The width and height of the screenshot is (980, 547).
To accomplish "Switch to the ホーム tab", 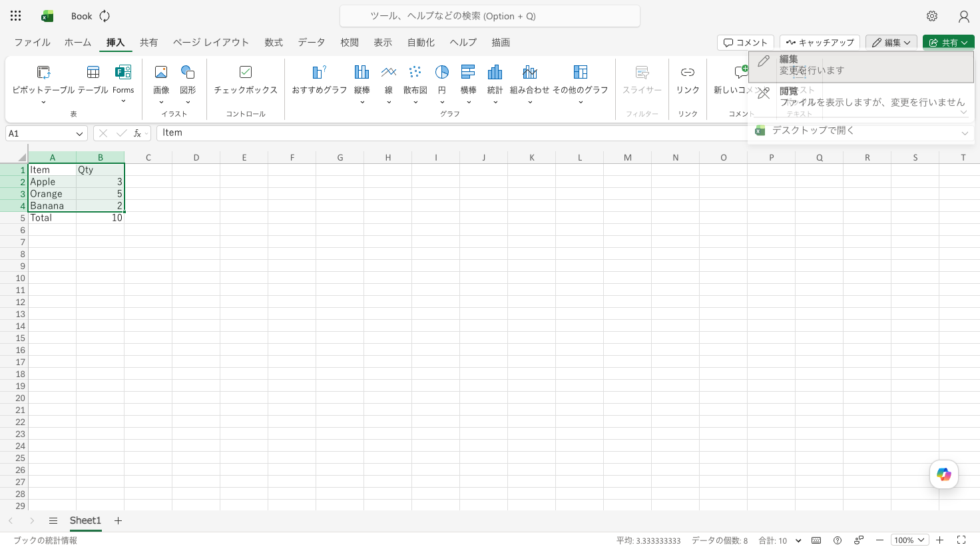I will [x=78, y=42].
